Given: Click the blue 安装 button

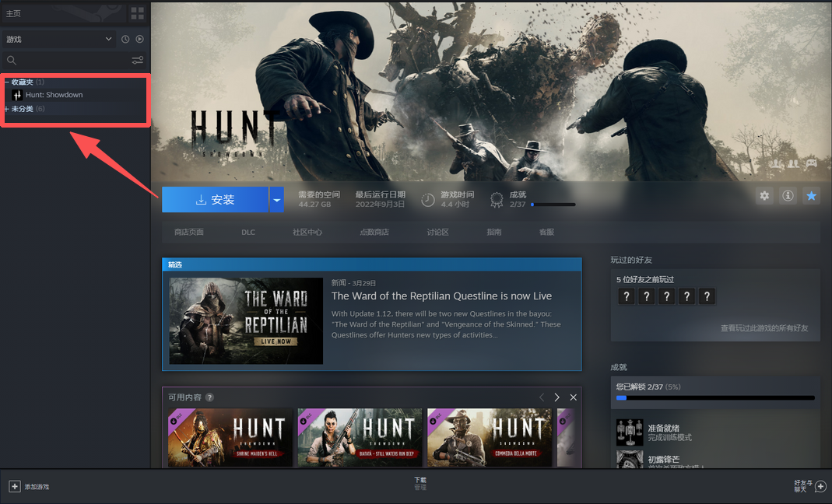Looking at the screenshot, I should tap(215, 200).
